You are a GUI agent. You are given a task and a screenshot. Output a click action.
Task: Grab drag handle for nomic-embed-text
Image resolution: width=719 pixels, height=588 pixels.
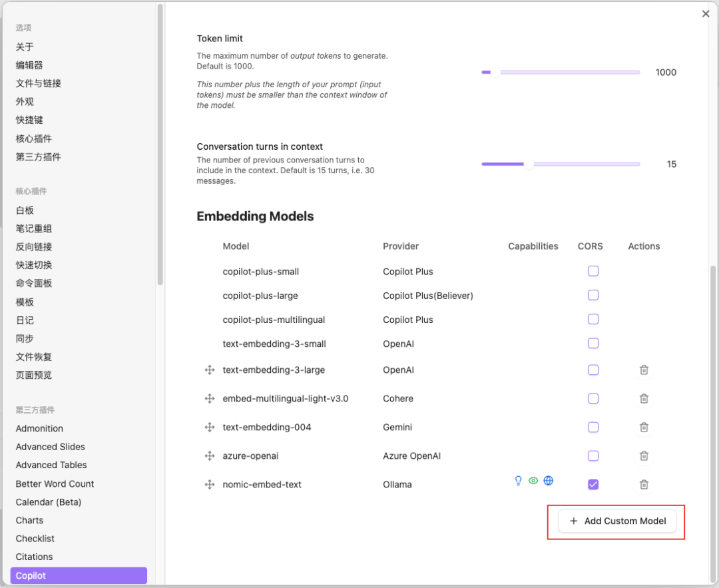coord(210,484)
